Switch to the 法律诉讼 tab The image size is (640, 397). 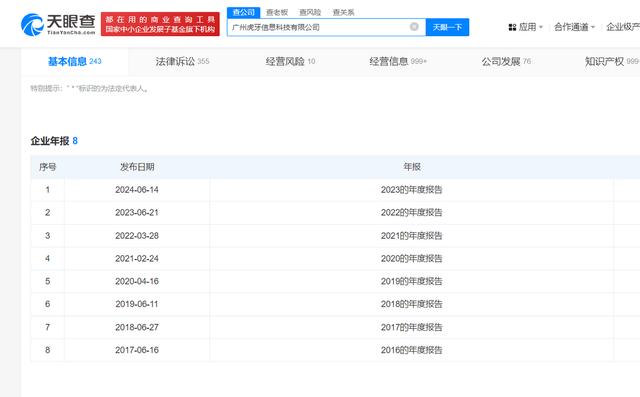click(x=182, y=61)
